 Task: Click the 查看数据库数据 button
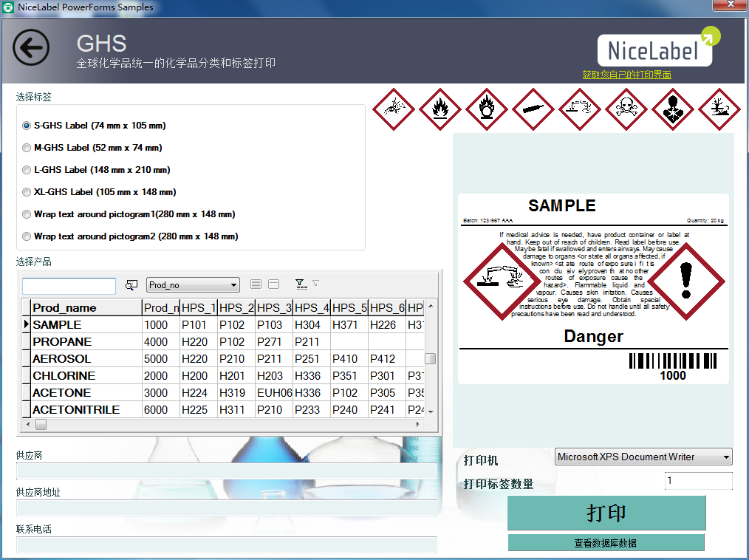(x=606, y=542)
